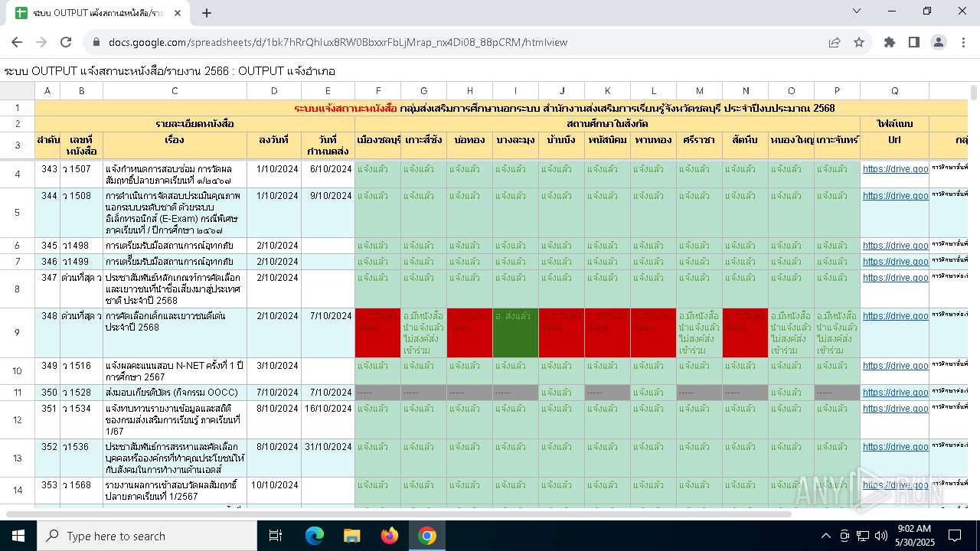This screenshot has height=551, width=980.
Task: Select red cell under เมืองชลบุรี row 348
Action: 377,333
